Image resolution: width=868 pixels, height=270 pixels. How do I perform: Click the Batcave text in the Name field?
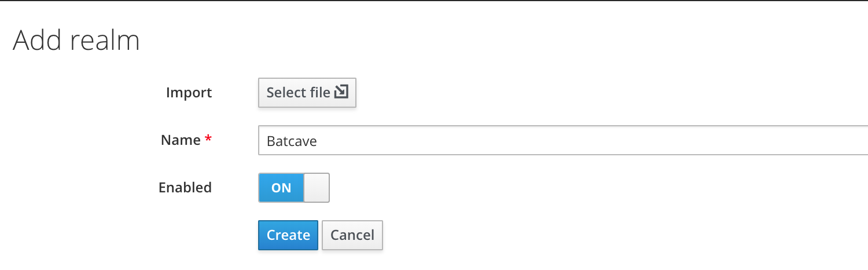coord(292,141)
